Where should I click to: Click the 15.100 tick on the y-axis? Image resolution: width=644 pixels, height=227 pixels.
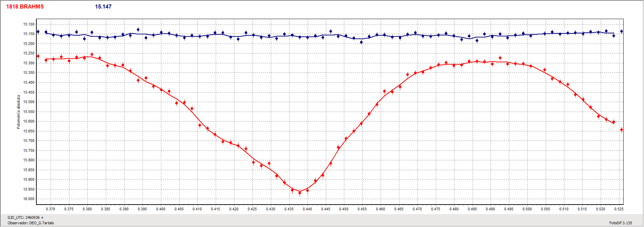[x=29, y=24]
